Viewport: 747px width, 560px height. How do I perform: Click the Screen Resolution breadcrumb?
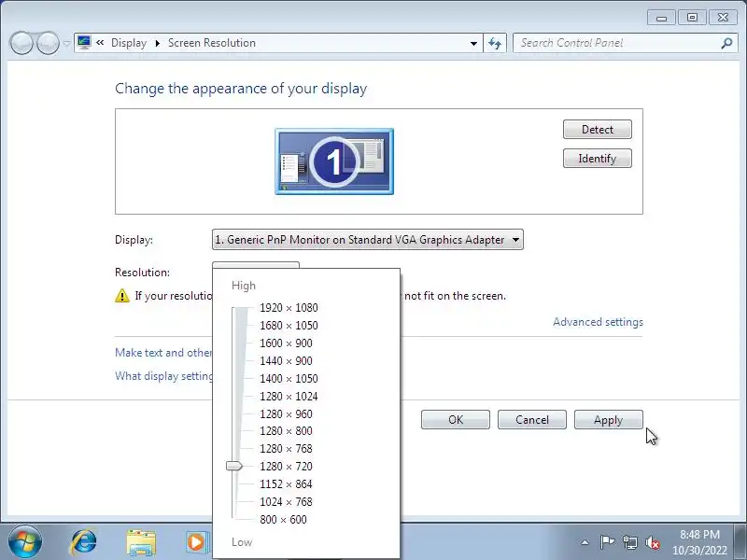pyautogui.click(x=212, y=43)
